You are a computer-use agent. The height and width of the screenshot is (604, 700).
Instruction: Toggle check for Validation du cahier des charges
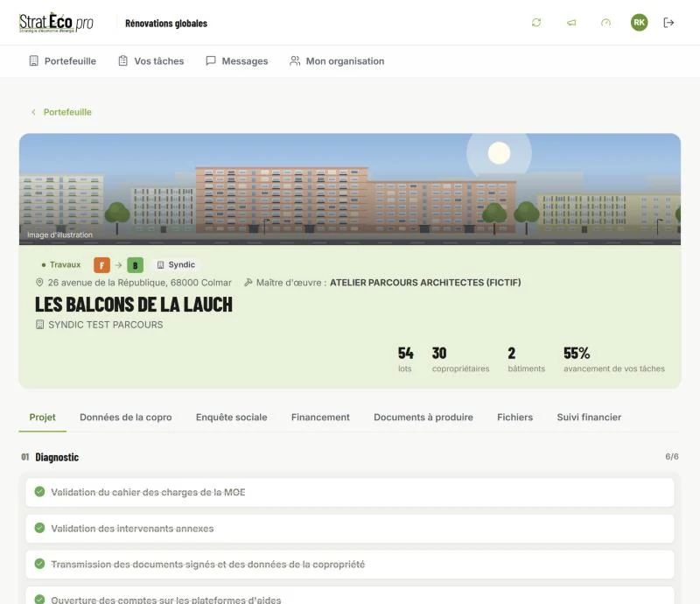coord(39,492)
